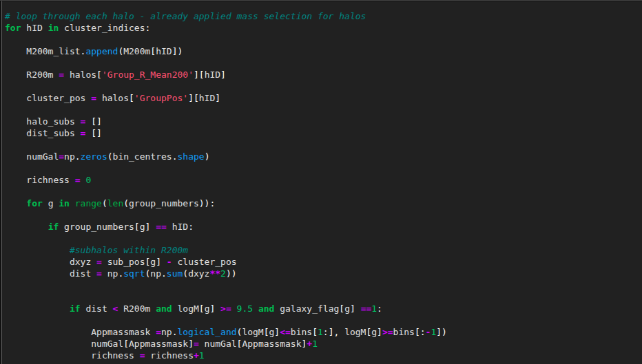Click 'range' in the inner for loop
The image size is (642, 364).
tap(88, 203)
